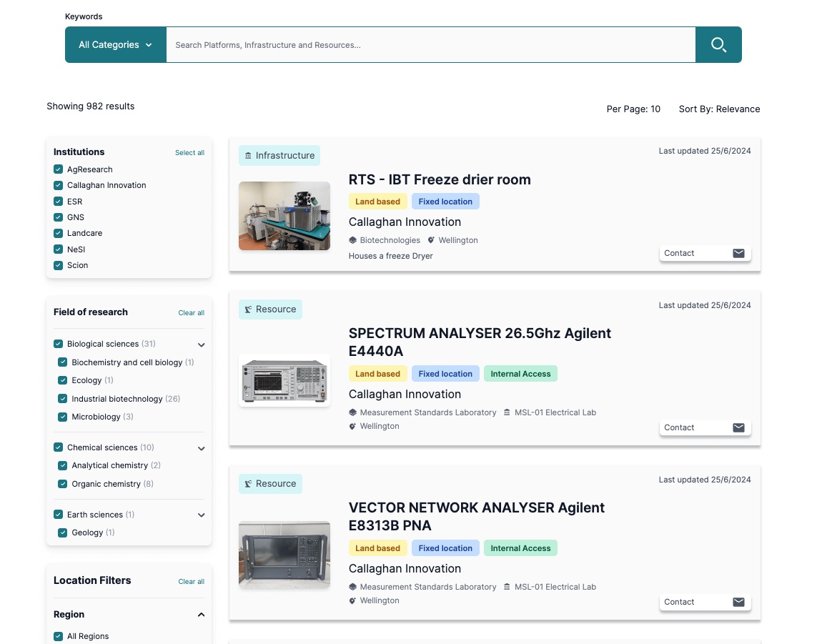817x644 pixels.
Task: Uncheck the AgResearch institution checkbox
Action: click(x=58, y=169)
